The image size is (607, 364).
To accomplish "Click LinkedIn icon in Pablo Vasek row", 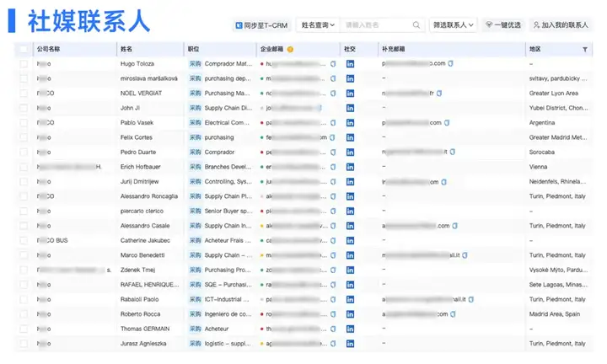I will point(350,122).
